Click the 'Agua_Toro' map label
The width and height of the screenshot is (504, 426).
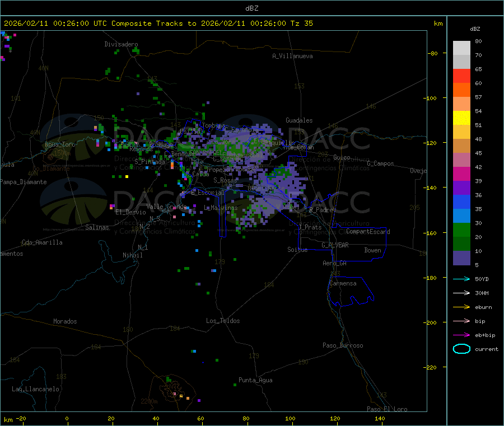pyautogui.click(x=60, y=144)
